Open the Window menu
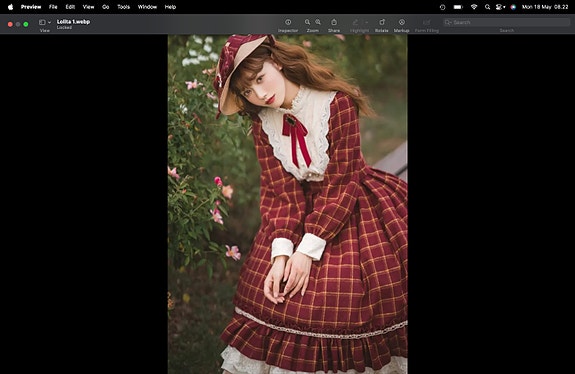This screenshot has width=575, height=374. (x=147, y=7)
